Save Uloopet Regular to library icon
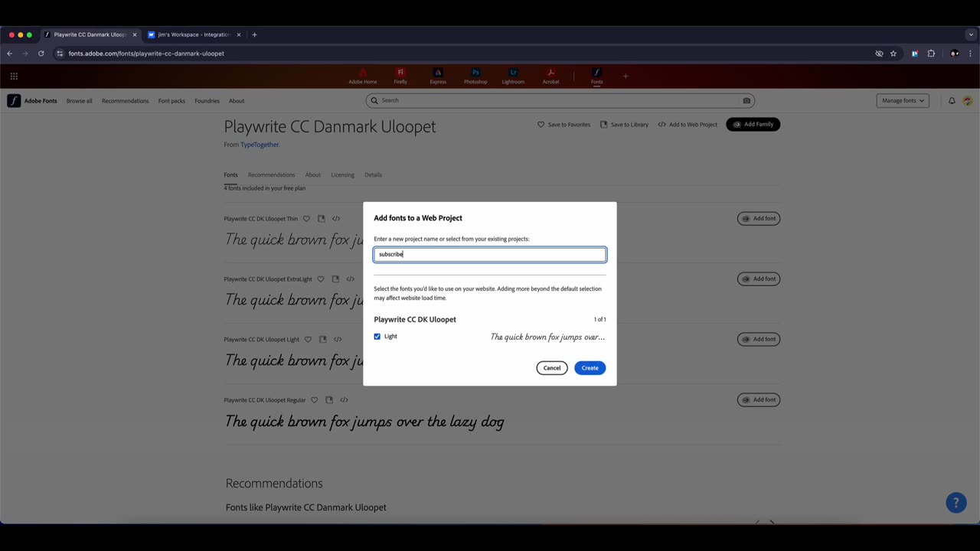Image resolution: width=980 pixels, height=551 pixels. click(329, 400)
